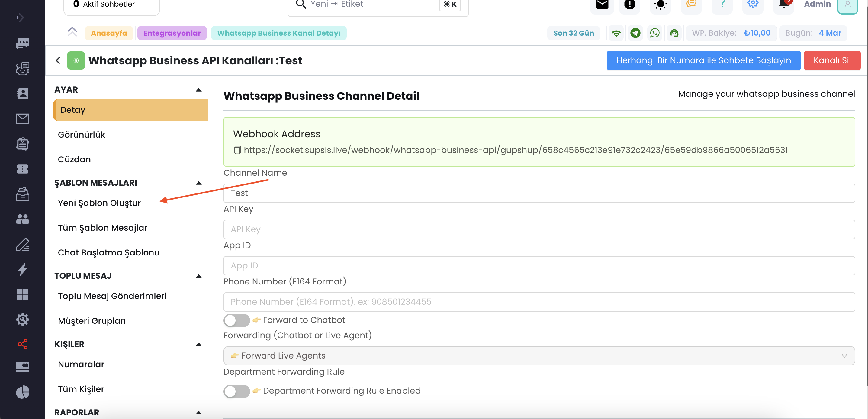Go to Anasayfa breadcrumb
This screenshot has width=868, height=419.
tap(109, 33)
